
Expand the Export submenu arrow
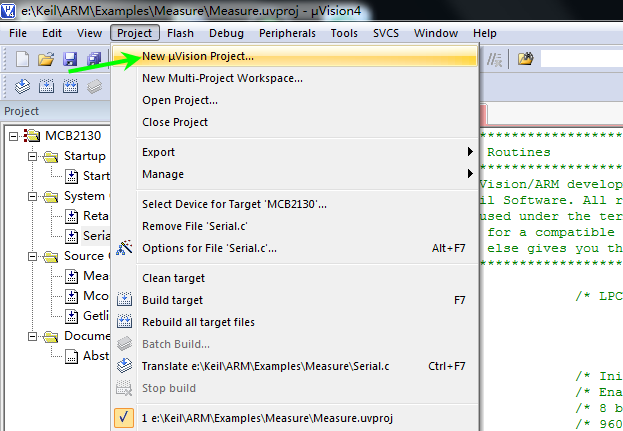click(x=470, y=151)
